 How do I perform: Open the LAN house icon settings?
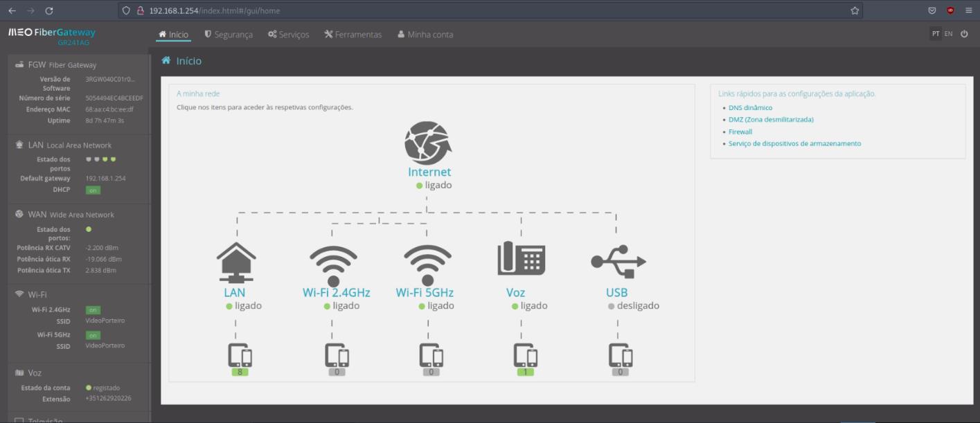[x=236, y=264]
